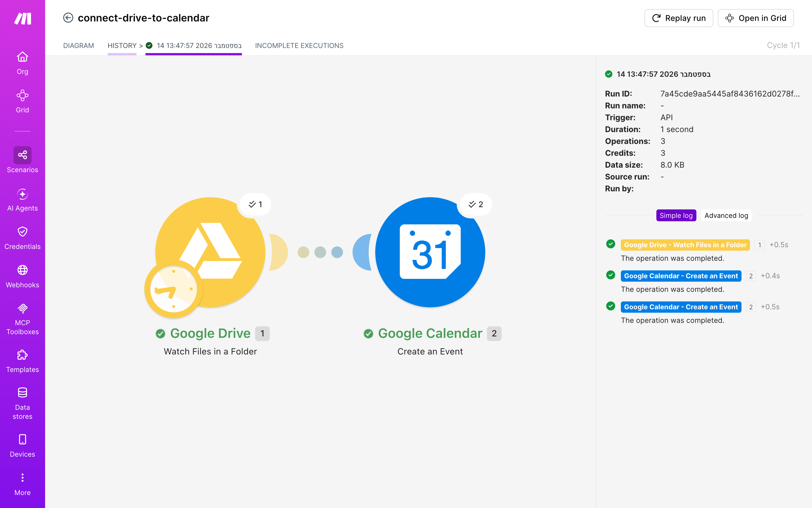Viewport: 812px width, 508px height.
Task: Open MCP Toolboxes page
Action: click(23, 319)
